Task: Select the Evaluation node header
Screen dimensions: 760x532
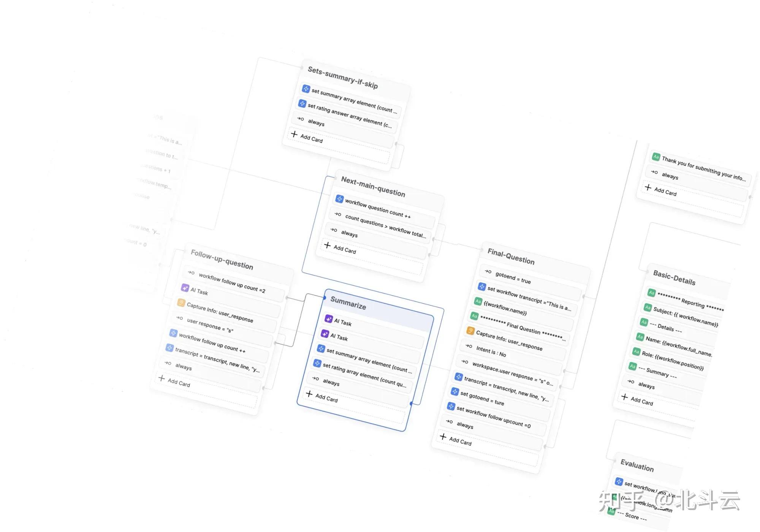Action: [637, 465]
